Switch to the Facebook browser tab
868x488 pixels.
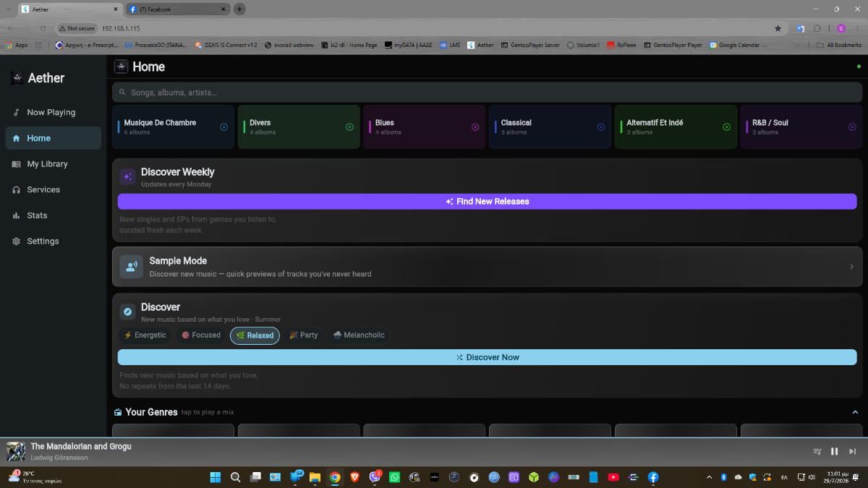(177, 9)
